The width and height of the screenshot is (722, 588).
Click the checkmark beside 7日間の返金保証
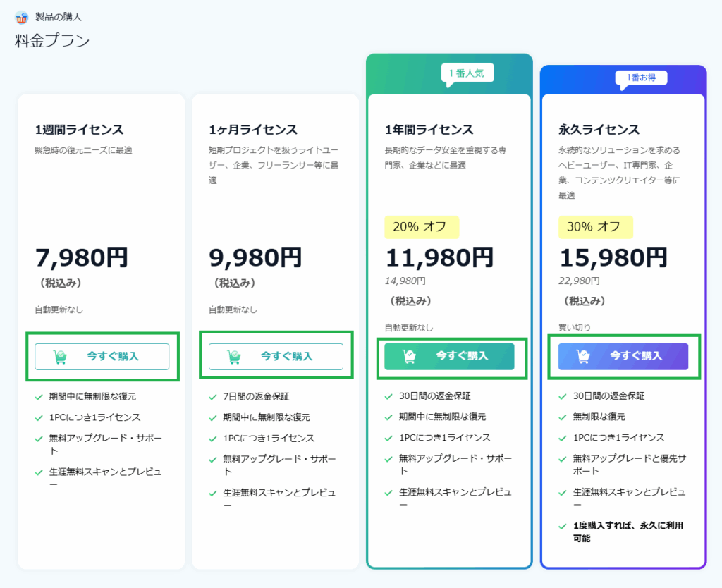(x=211, y=396)
